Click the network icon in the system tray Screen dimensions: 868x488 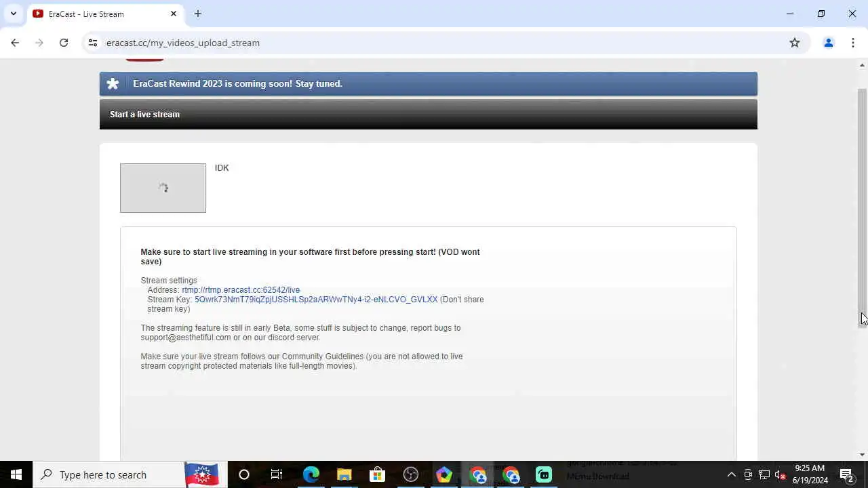[764, 474]
